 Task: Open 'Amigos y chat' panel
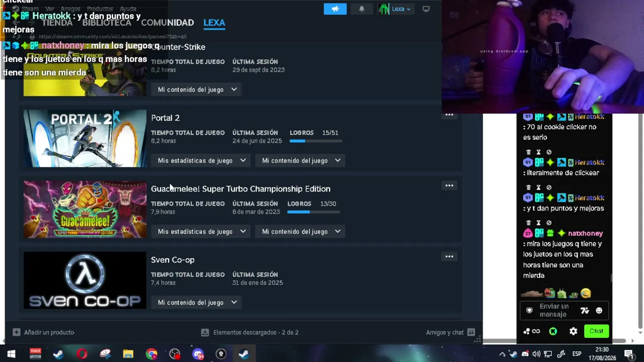pos(450,332)
